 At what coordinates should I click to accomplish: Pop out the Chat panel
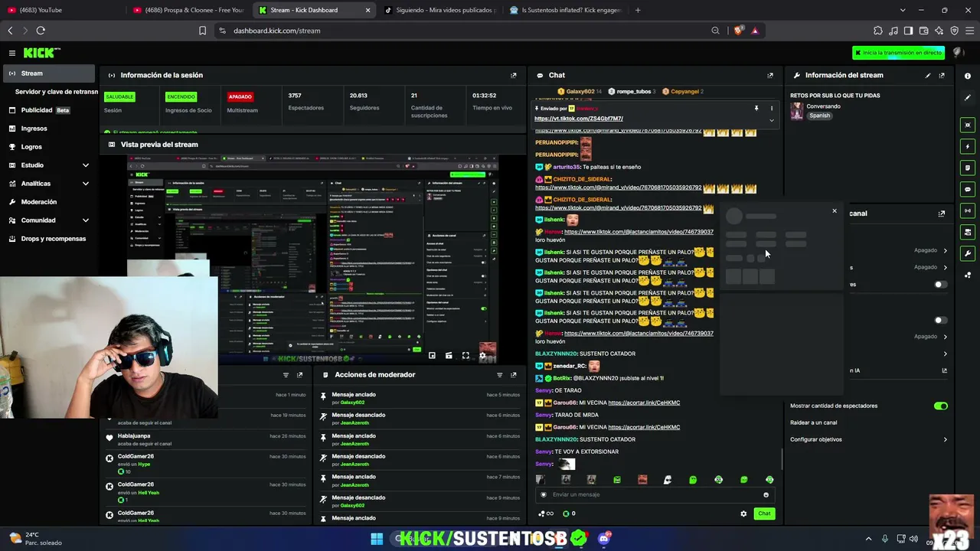click(770, 75)
